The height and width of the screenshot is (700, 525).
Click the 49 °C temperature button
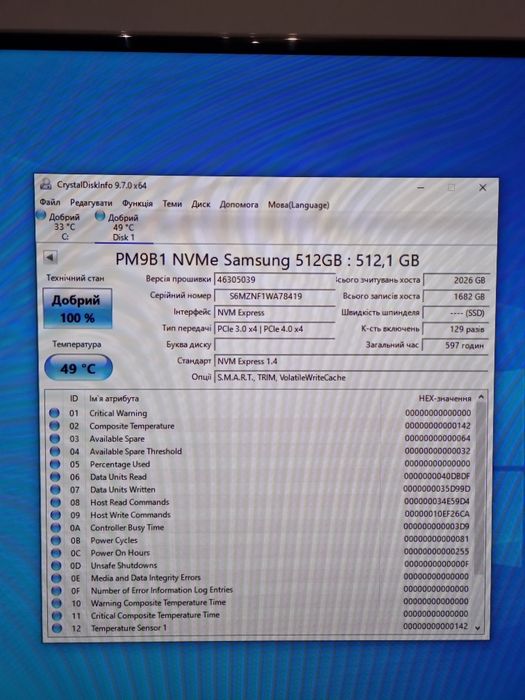pos(78,368)
